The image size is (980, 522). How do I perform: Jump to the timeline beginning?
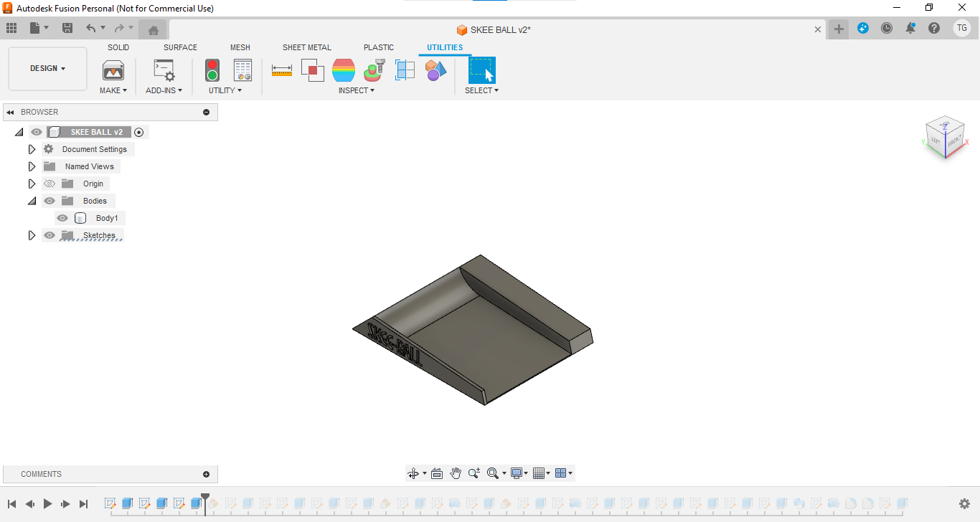(11, 504)
